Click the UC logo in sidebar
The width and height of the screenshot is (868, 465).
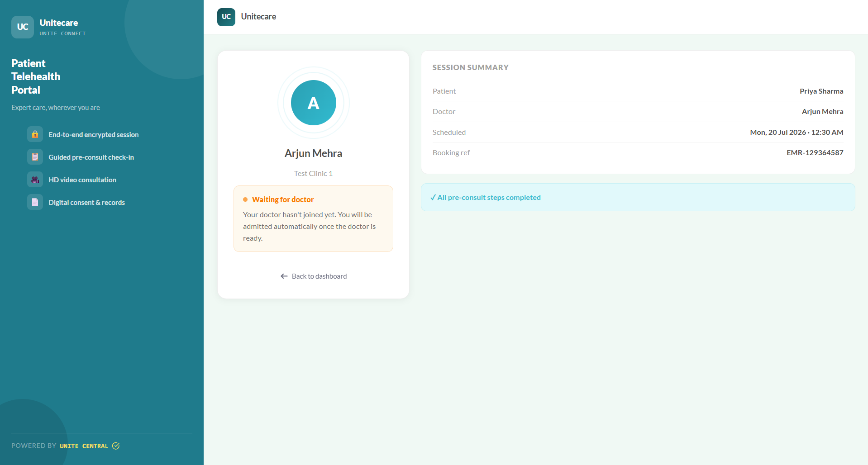click(x=23, y=27)
